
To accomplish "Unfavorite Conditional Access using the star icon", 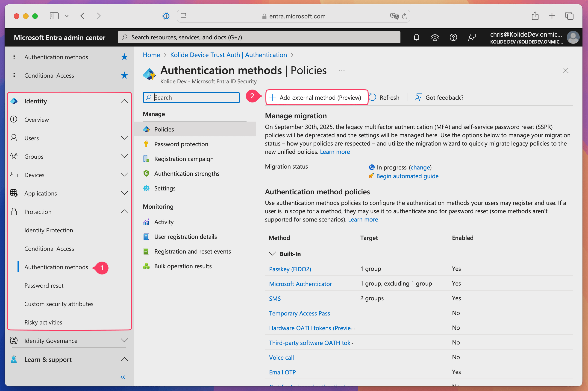I will [x=124, y=75].
